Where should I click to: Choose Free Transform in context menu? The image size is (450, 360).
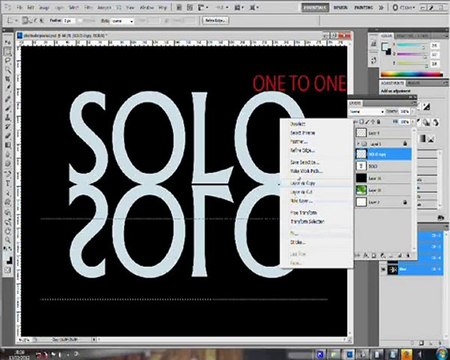pyautogui.click(x=303, y=212)
